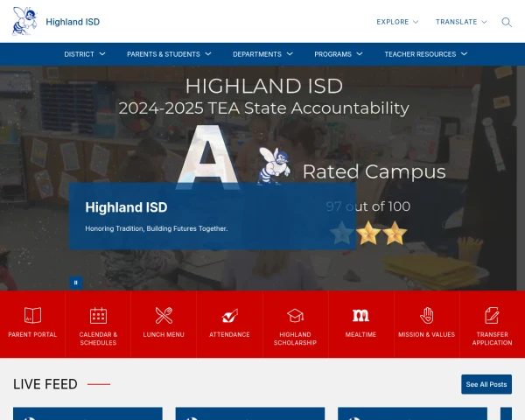Open the Parent Portal link label
Image resolution: width=525 pixels, height=420 pixels.
click(x=32, y=334)
